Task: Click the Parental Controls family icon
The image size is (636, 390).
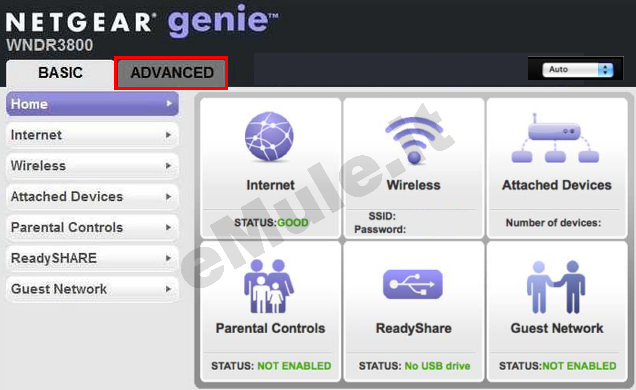Action: coord(269,286)
